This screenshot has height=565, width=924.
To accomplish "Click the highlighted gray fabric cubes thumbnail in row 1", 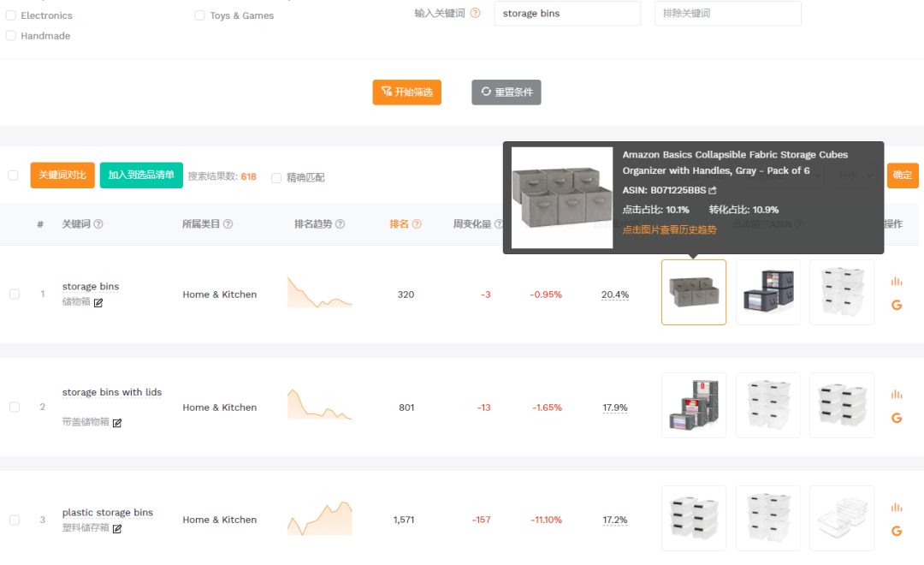I will coord(694,292).
